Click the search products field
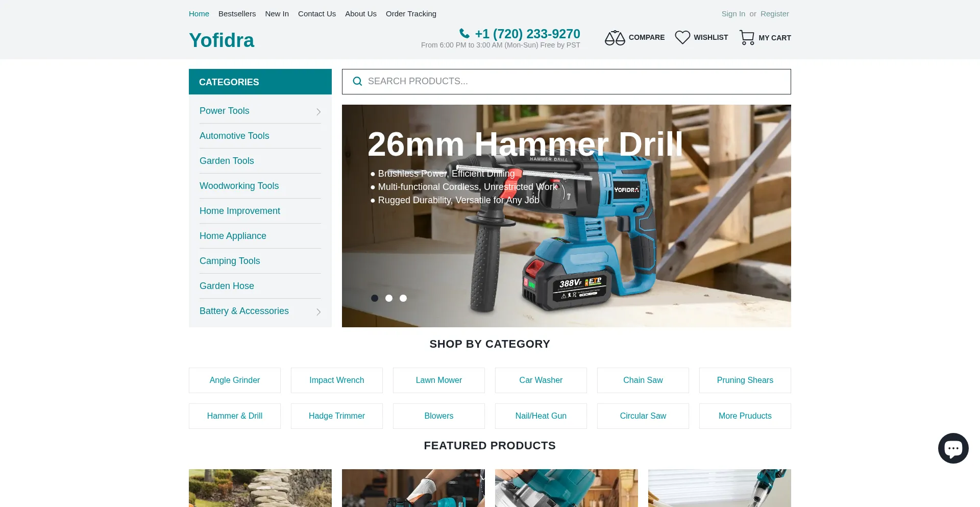980x507 pixels. pyautogui.click(x=572, y=82)
